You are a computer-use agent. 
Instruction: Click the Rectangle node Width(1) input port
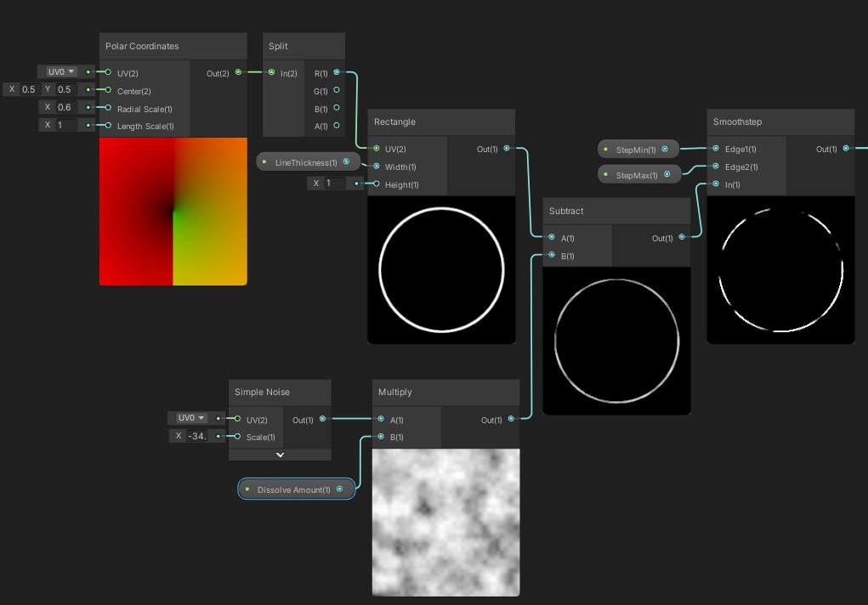tap(377, 167)
